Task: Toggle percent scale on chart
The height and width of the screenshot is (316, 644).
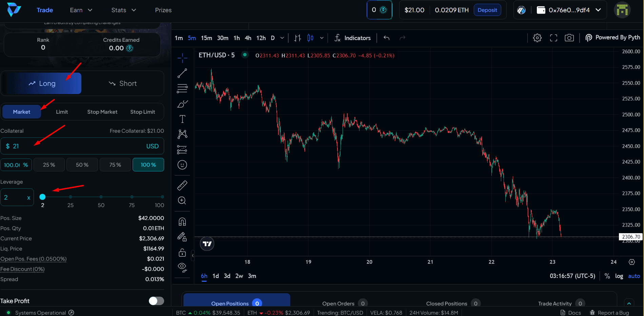Action: (x=607, y=276)
